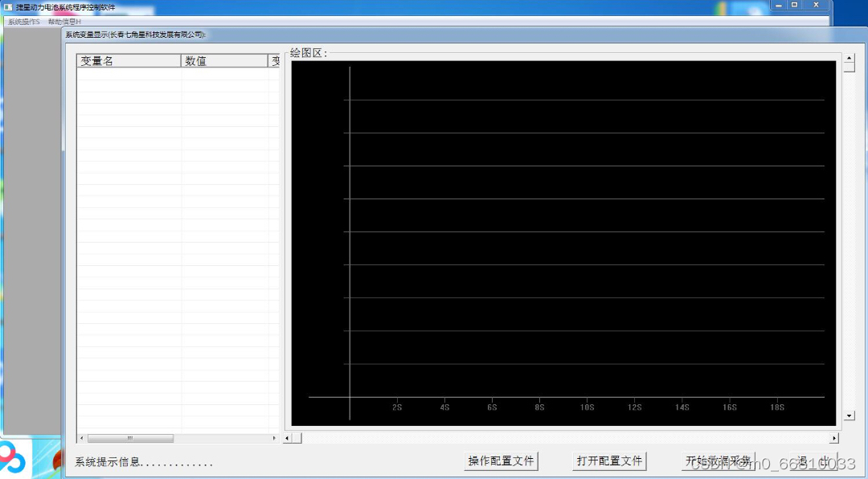Click the plot area's vertical scroll up arrow
The width and height of the screenshot is (868, 479).
(x=850, y=58)
